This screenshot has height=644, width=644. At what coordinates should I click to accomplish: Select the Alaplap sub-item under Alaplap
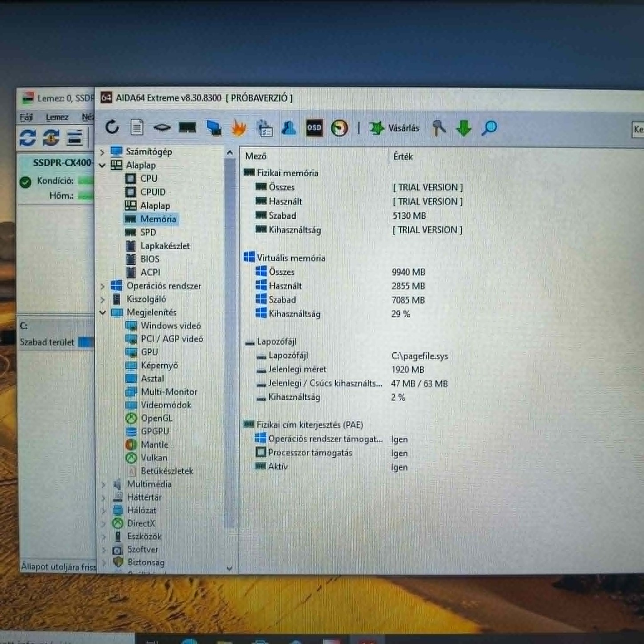(x=155, y=205)
